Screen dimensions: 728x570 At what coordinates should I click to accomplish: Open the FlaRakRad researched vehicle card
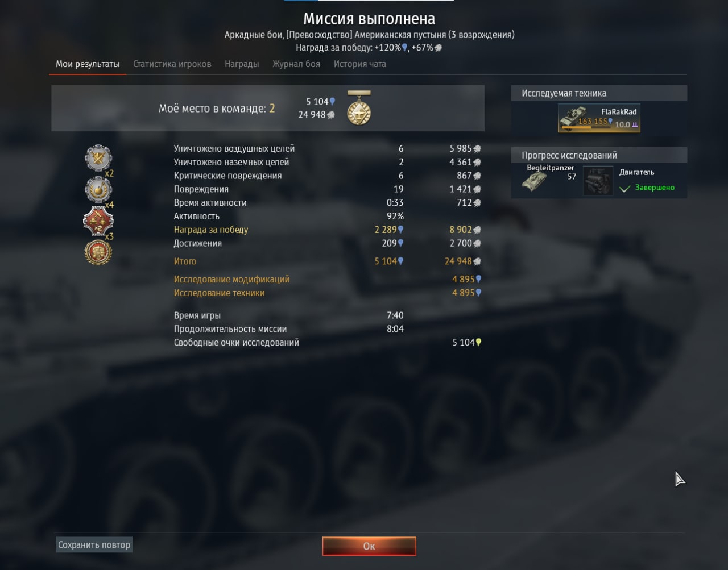tap(599, 118)
